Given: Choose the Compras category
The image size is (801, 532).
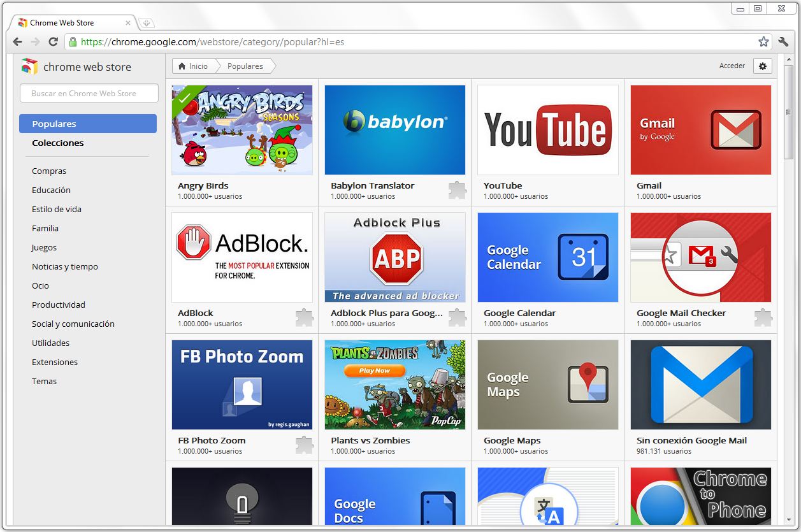Looking at the screenshot, I should (x=49, y=171).
